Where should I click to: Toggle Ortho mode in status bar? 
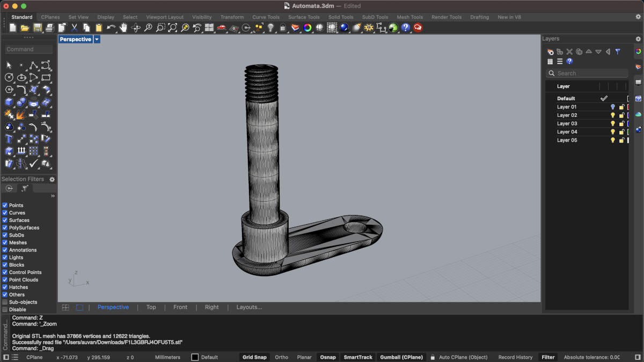click(x=281, y=357)
